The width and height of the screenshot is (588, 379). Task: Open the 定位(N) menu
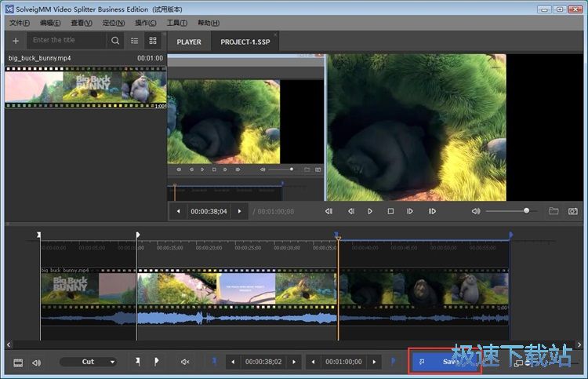click(113, 23)
